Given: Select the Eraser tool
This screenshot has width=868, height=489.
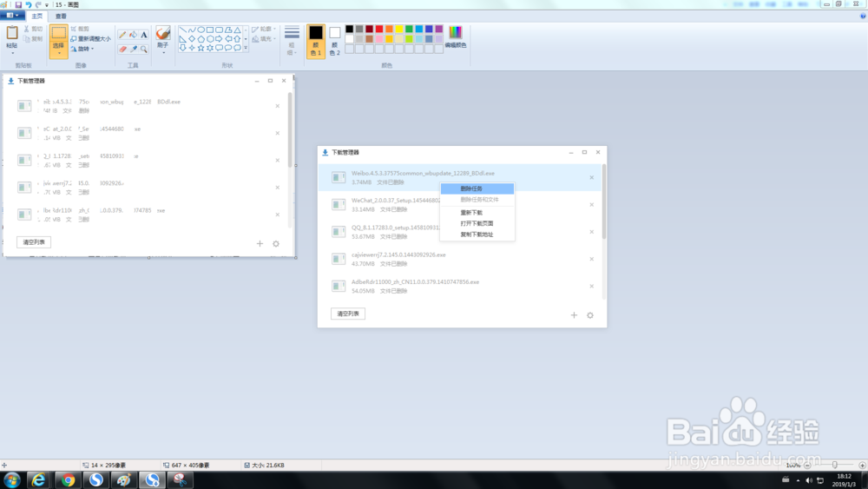Looking at the screenshot, I should 122,49.
